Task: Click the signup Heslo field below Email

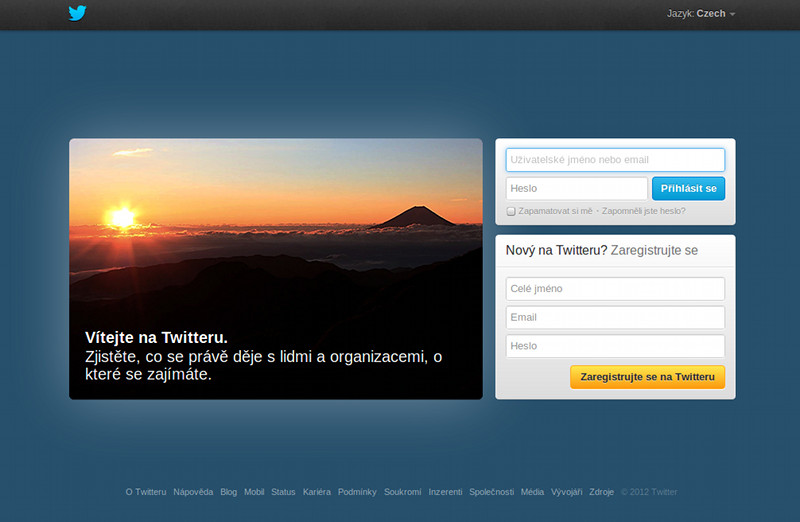Action: point(615,346)
